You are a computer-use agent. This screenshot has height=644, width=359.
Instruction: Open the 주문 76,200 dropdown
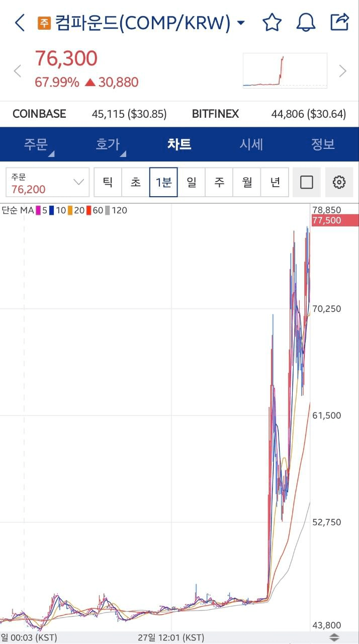[48, 182]
